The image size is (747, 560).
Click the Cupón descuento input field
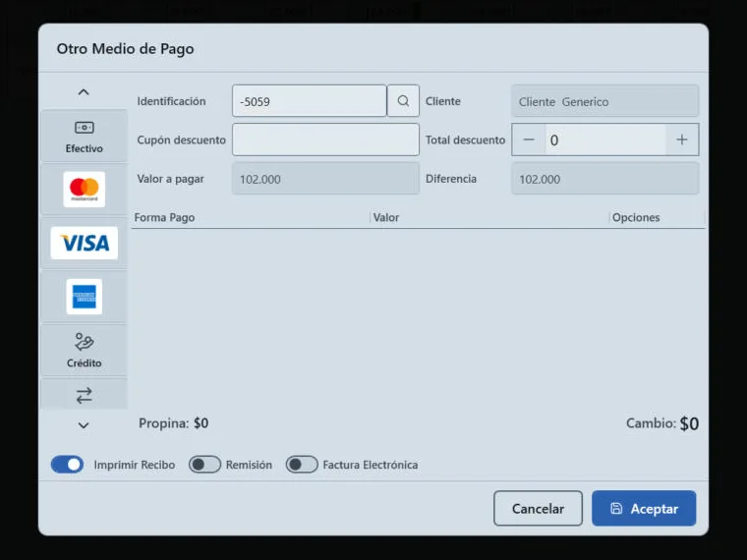pyautogui.click(x=326, y=140)
